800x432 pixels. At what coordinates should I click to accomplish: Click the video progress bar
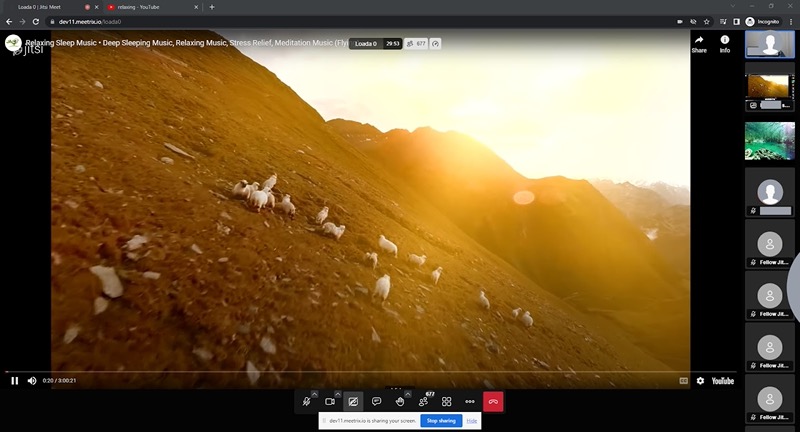click(x=350, y=372)
